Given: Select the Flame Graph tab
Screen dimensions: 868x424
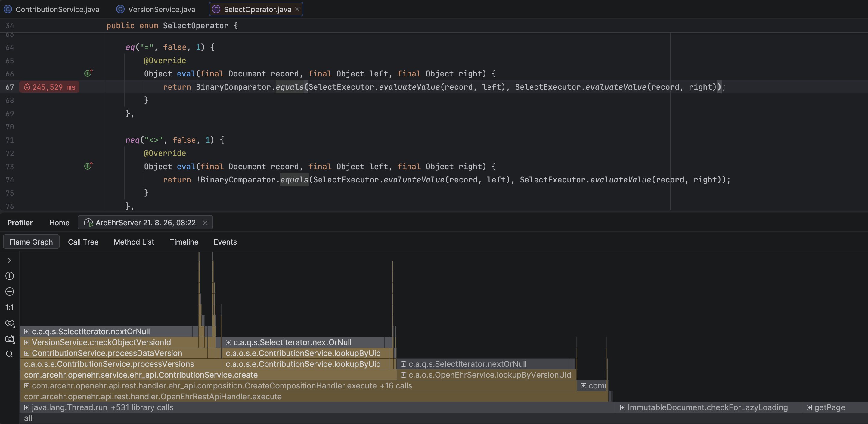Looking at the screenshot, I should tap(31, 242).
